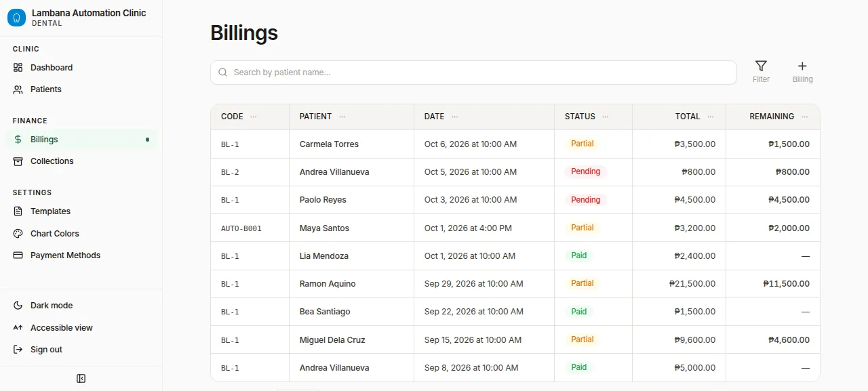Click the Partial status badge for Miguel Dela Cruz
The image size is (868, 391).
(x=583, y=339)
